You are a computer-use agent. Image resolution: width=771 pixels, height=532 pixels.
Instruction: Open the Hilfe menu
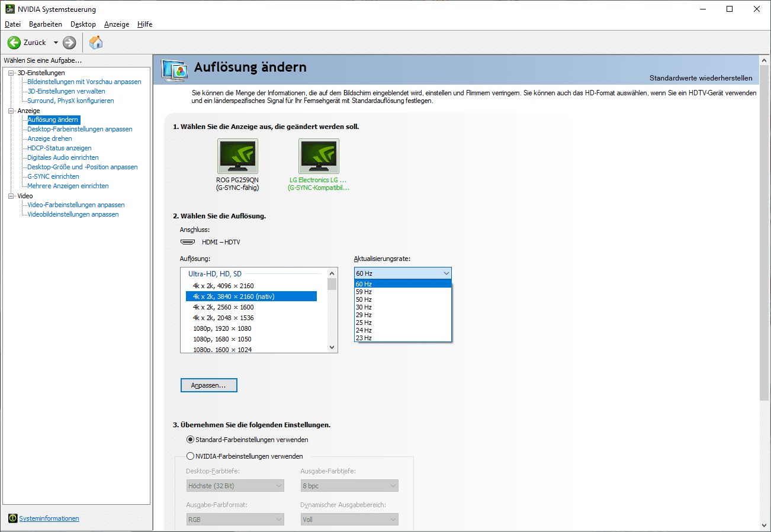144,24
